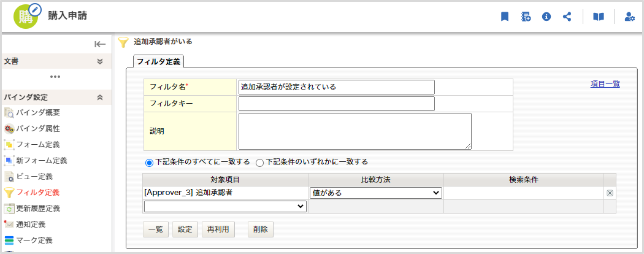Open the user settings icon in the header
The height and width of the screenshot is (254, 644).
tap(629, 17)
